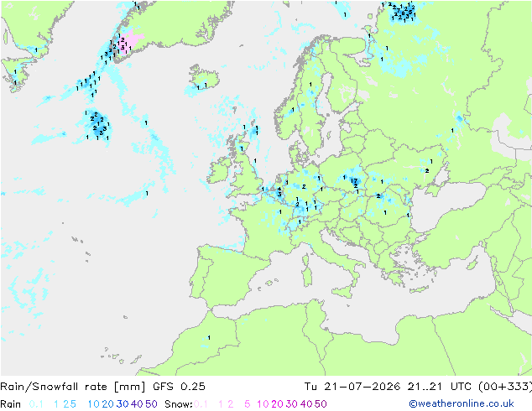Click the '17' rainfall value over Poland
The image size is (532, 411).
(354, 180)
